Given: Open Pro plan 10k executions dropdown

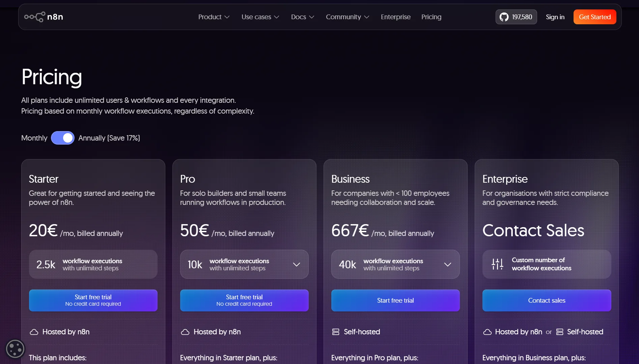Looking at the screenshot, I should coord(244,264).
